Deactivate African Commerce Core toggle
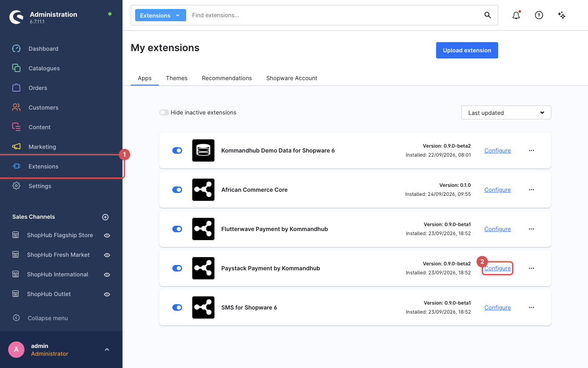Image resolution: width=588 pixels, height=368 pixels. point(177,190)
